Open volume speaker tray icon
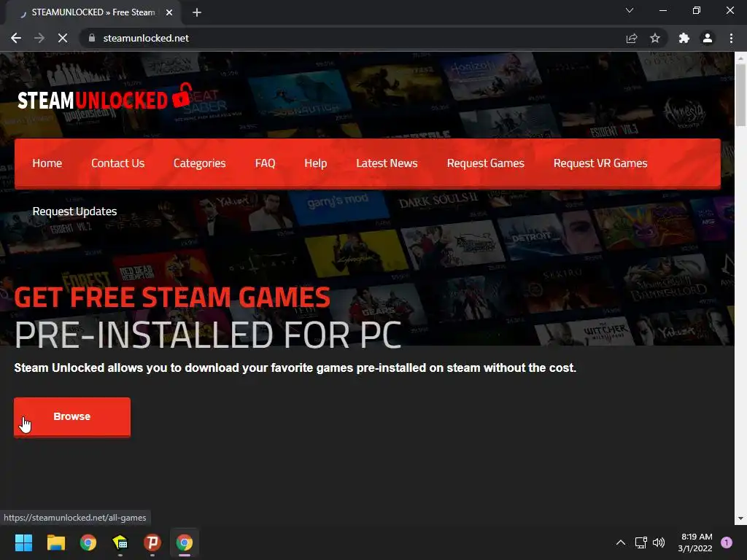747x560 pixels. [x=659, y=542]
